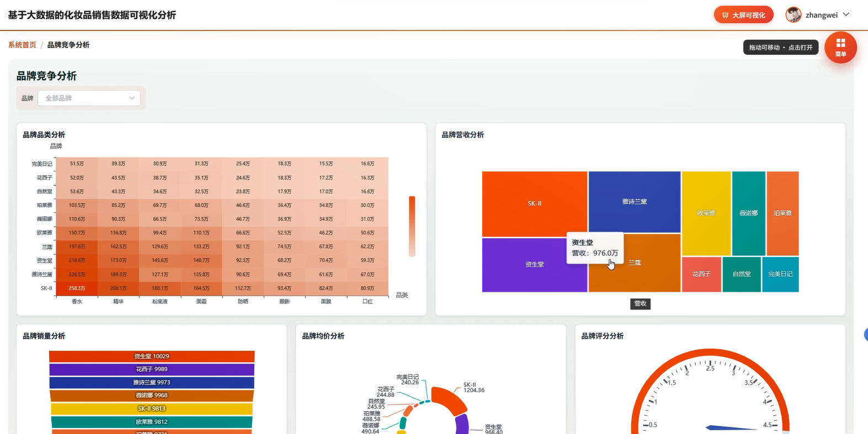
Task: Adjust the heatmap orange visual map bar
Action: pos(412,226)
